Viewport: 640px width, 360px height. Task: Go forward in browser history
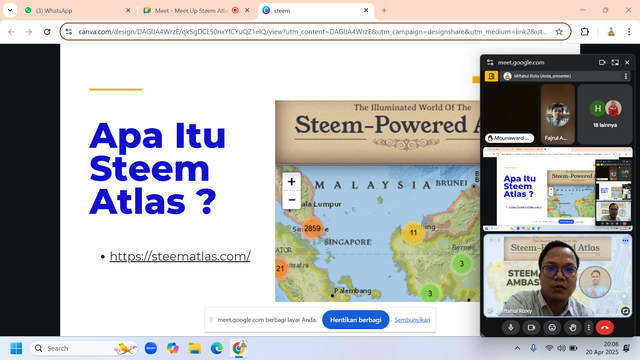click(29, 31)
